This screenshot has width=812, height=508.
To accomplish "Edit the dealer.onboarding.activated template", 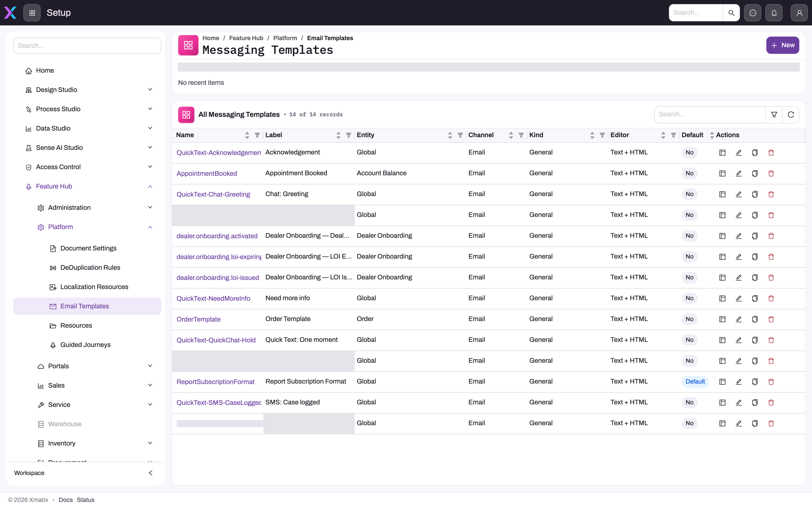I will [x=738, y=236].
